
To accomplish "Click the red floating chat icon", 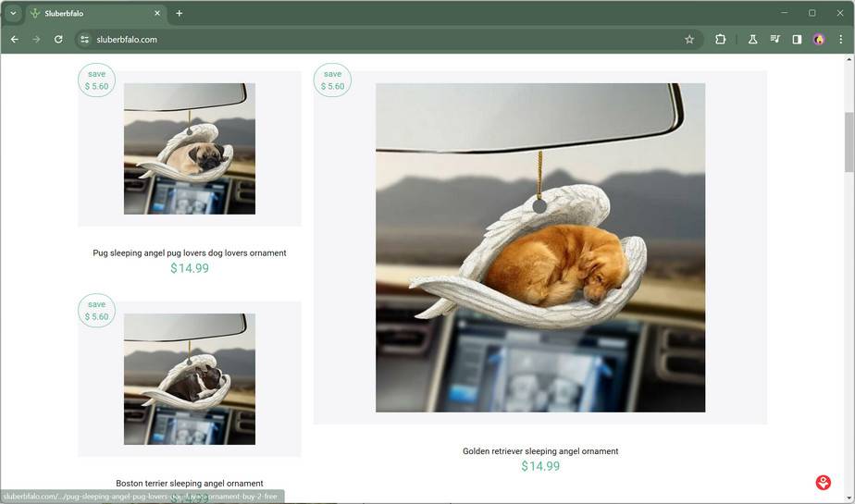I will click(824, 482).
